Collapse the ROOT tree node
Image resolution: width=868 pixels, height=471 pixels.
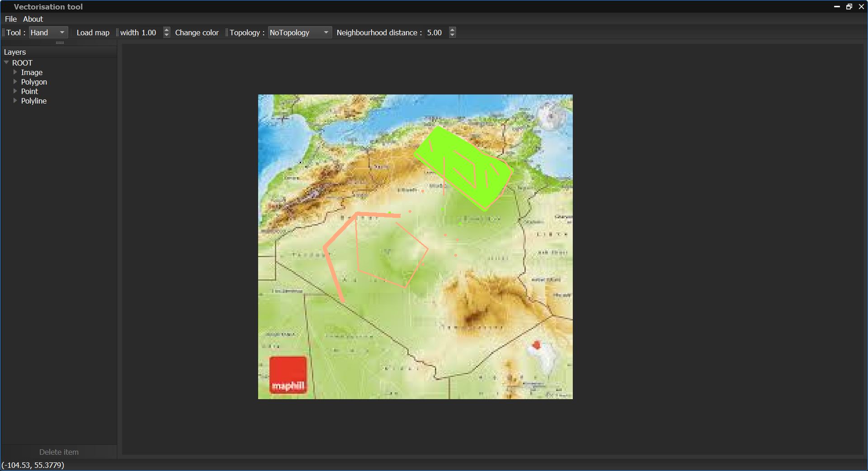pyautogui.click(x=6, y=62)
